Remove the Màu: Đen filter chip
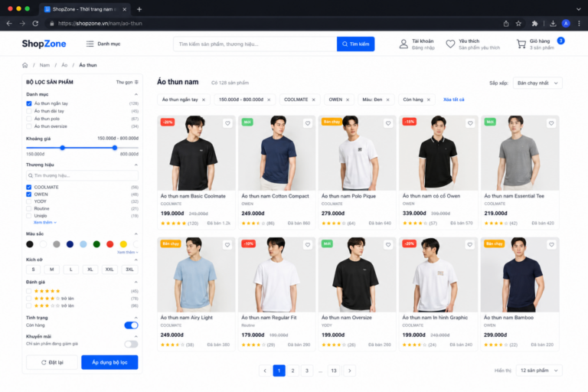Screen dimensions: 588x392 [387, 100]
